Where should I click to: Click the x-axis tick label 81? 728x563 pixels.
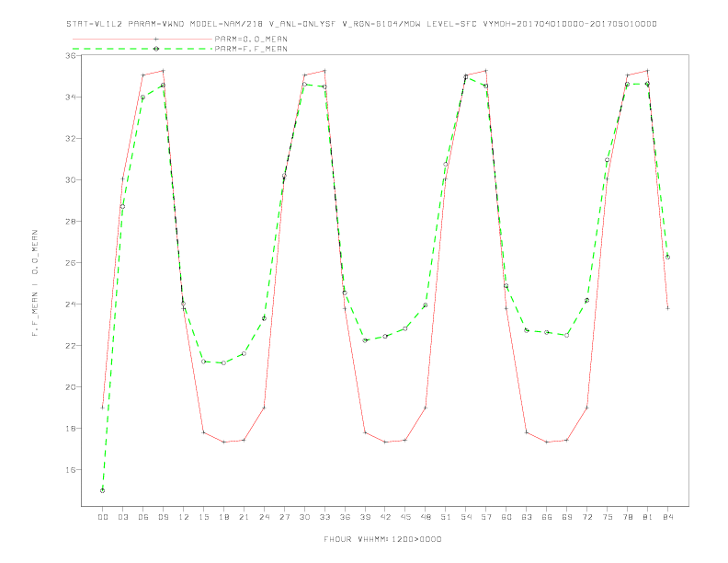[x=647, y=517]
